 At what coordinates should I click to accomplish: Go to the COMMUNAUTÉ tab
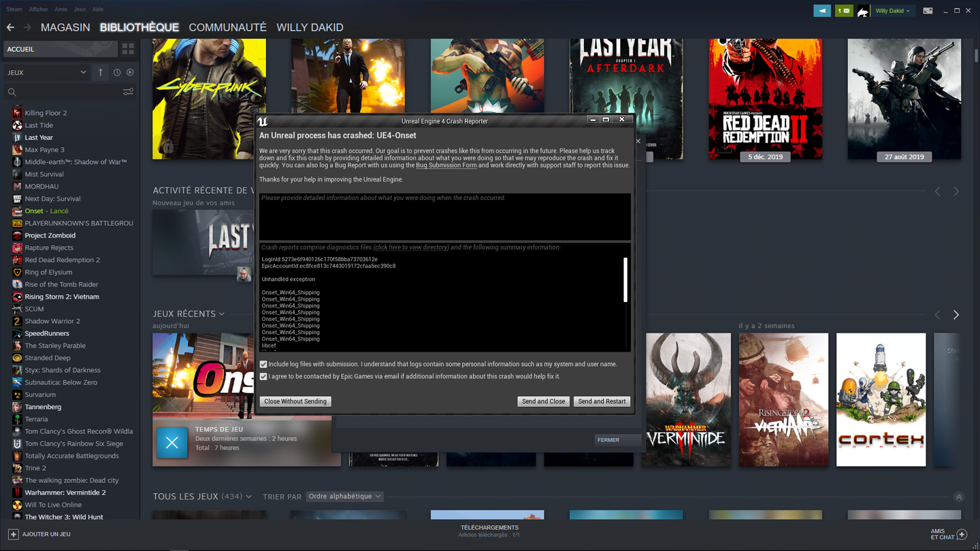pos(227,27)
